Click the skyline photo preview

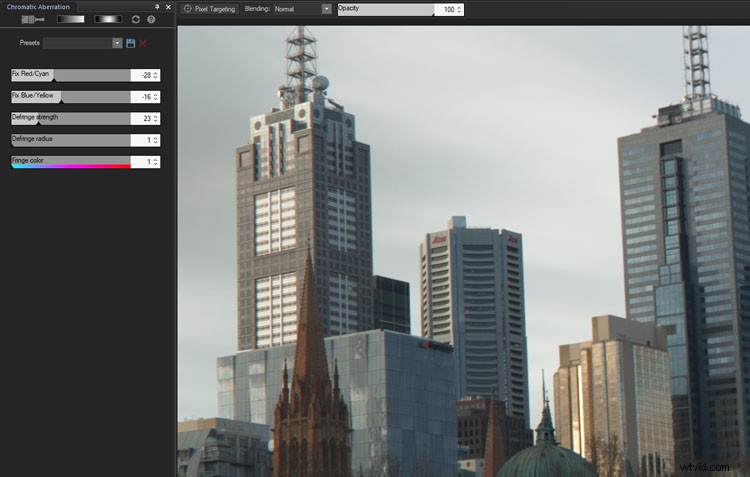pos(463,251)
